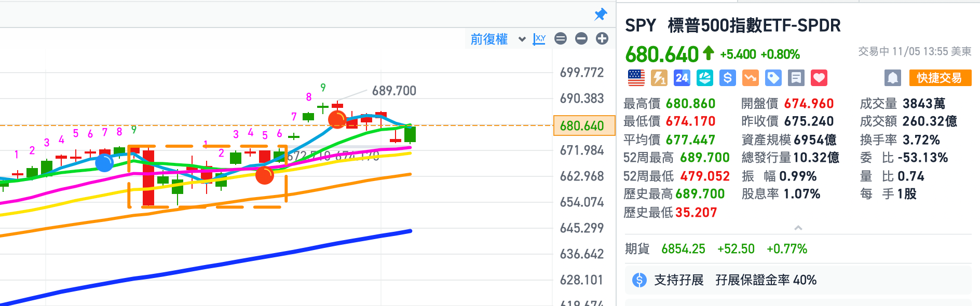980x306 pixels.
Task: Toggle the X,Y axis coordinate icon
Action: coord(539,39)
